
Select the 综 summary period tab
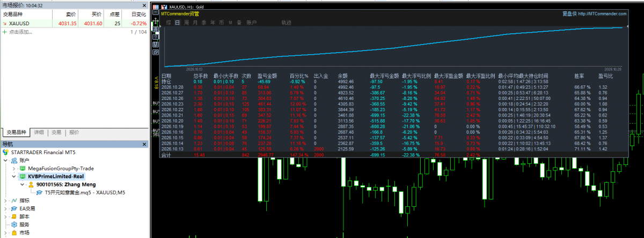[169, 23]
